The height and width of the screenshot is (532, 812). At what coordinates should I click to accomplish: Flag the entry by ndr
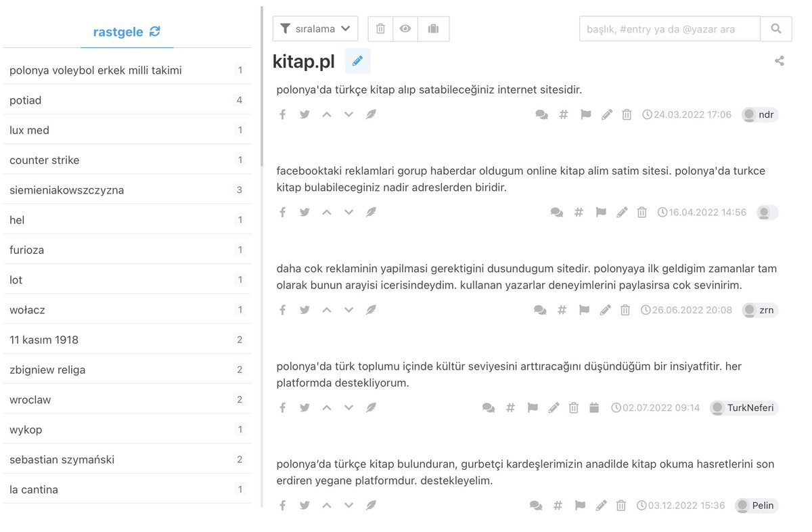tap(585, 115)
